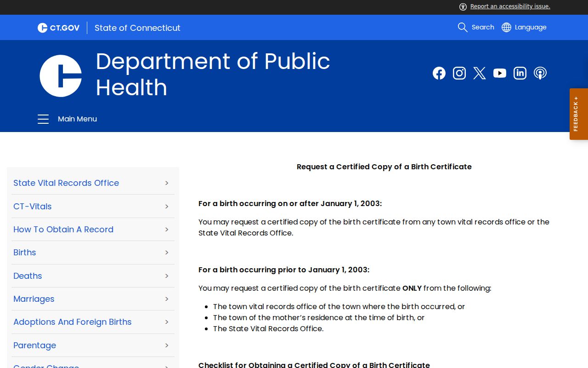Screen dimensions: 588x368
Task: Expand the Parentage chevron
Action: pyautogui.click(x=167, y=345)
